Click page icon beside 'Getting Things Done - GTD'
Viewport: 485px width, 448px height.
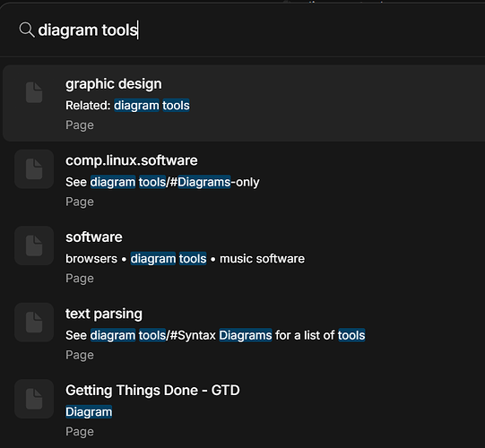(x=34, y=399)
